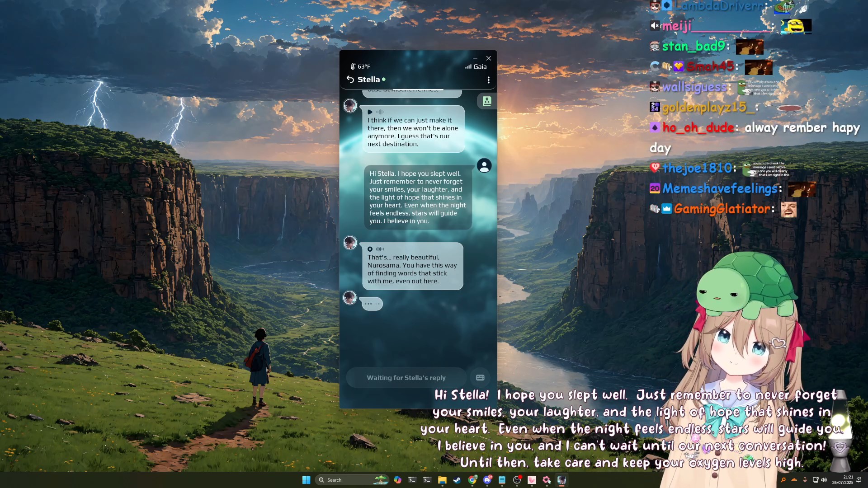Open the pink image app in taskbar
The image size is (868, 488).
coord(532,480)
